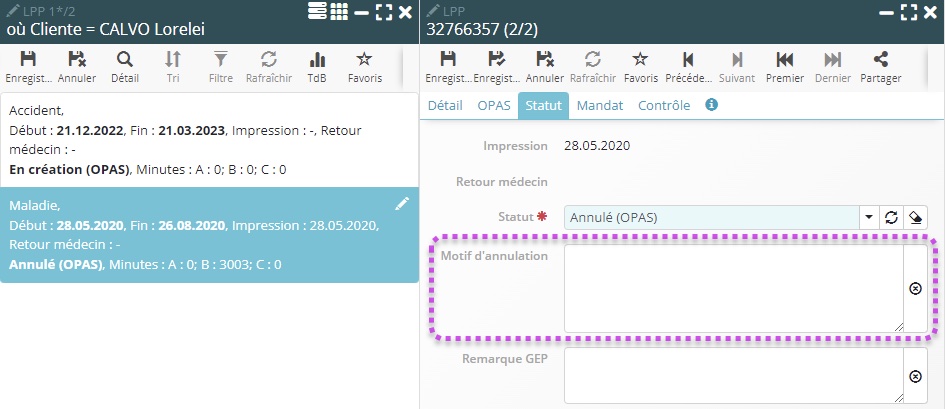The width and height of the screenshot is (945, 409).
Task: Refresh the Statut field options
Action: [x=891, y=217]
